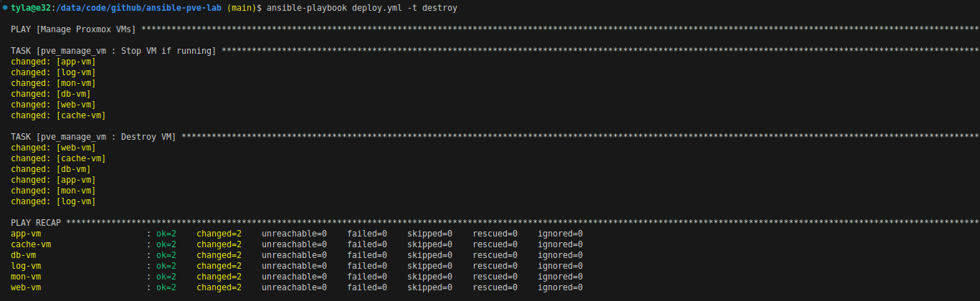Click skipped=0 on the cache-vm recap row

point(429,244)
